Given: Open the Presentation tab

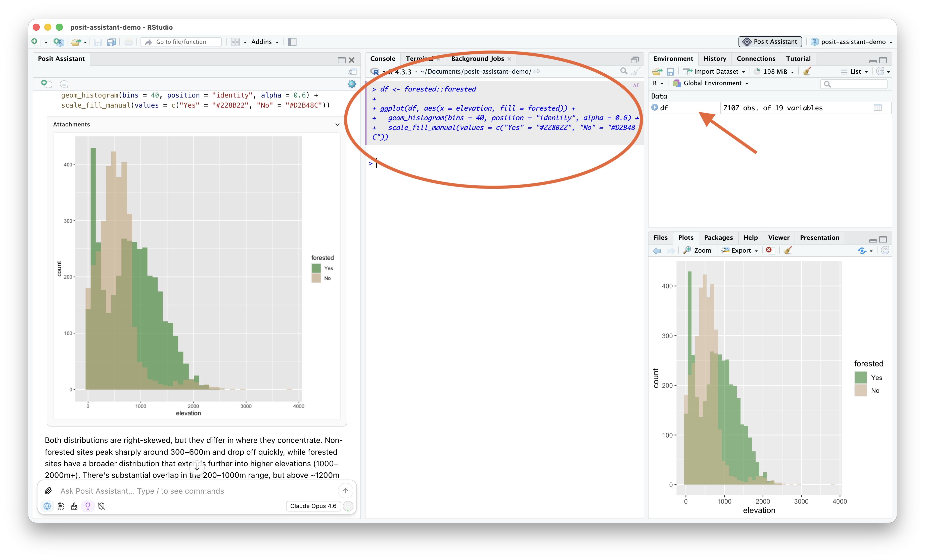Looking at the screenshot, I should tap(819, 238).
